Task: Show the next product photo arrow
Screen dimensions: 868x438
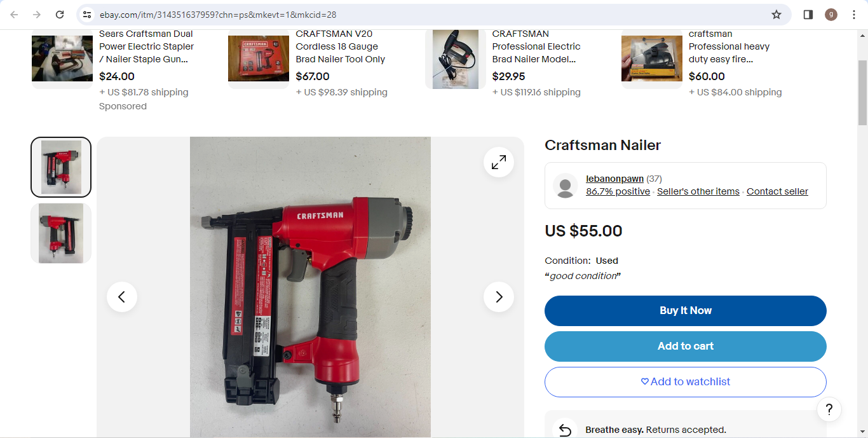Action: point(499,297)
